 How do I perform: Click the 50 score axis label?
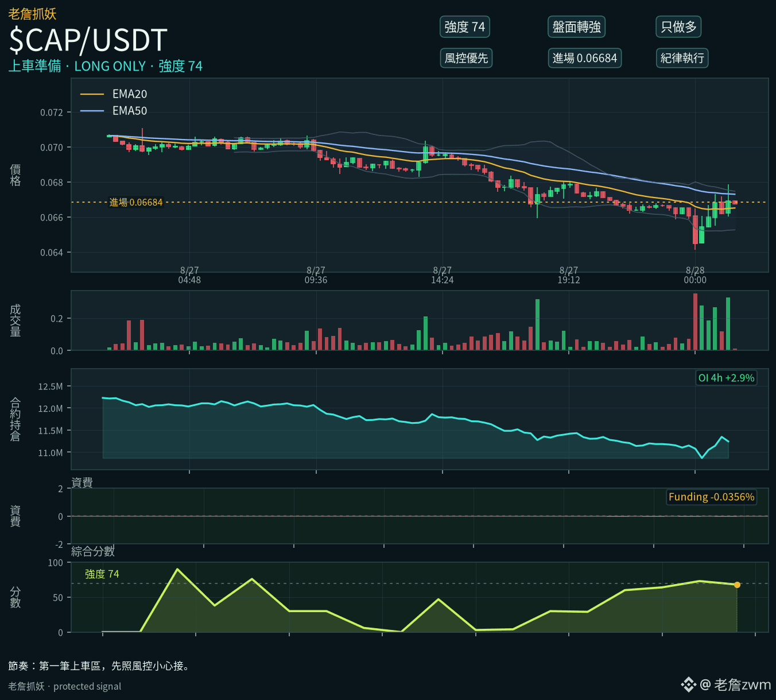(58, 598)
